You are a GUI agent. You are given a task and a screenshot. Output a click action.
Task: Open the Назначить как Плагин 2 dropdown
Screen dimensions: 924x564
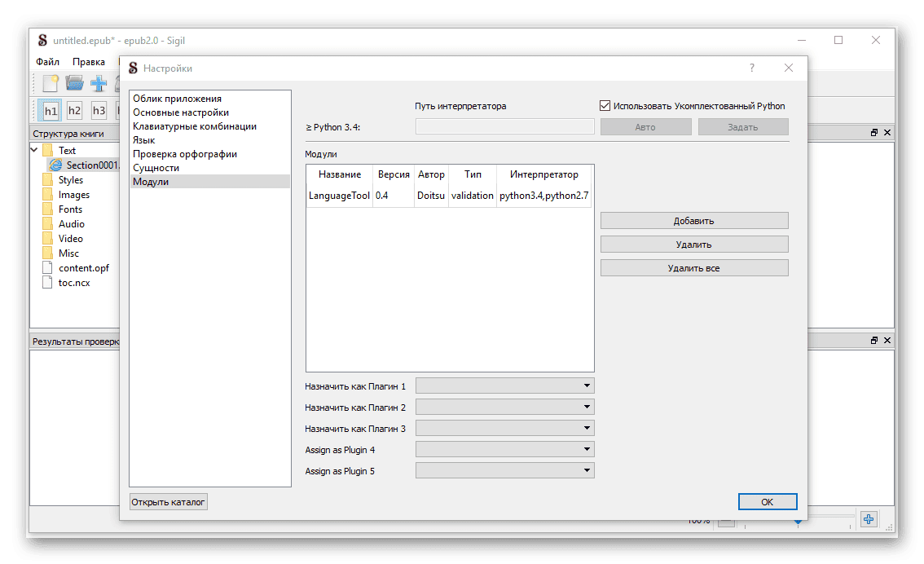tap(504, 408)
